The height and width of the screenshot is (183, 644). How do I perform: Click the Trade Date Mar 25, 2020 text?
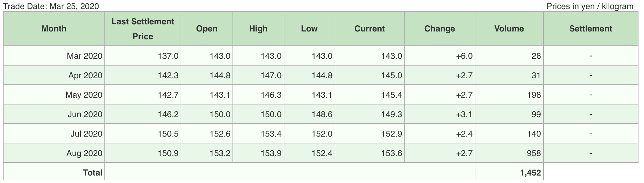click(51, 6)
